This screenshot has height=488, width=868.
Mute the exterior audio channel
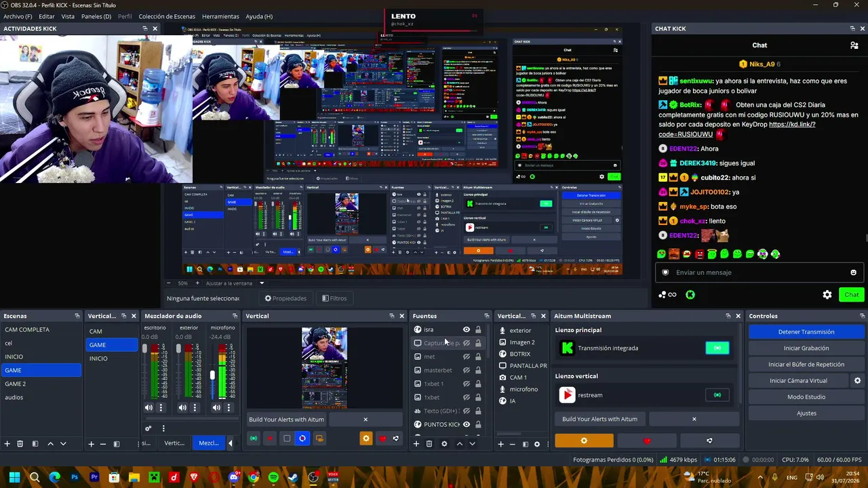coord(182,407)
